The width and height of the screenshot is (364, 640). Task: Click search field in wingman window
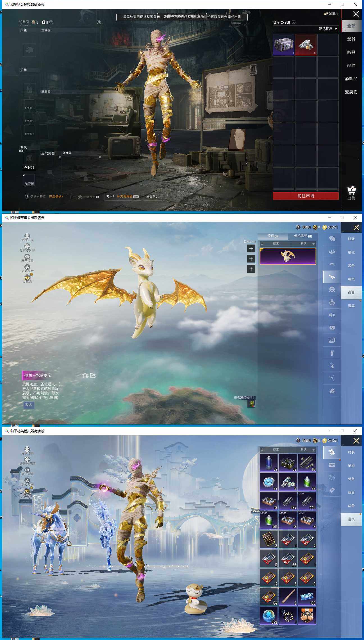(276, 244)
